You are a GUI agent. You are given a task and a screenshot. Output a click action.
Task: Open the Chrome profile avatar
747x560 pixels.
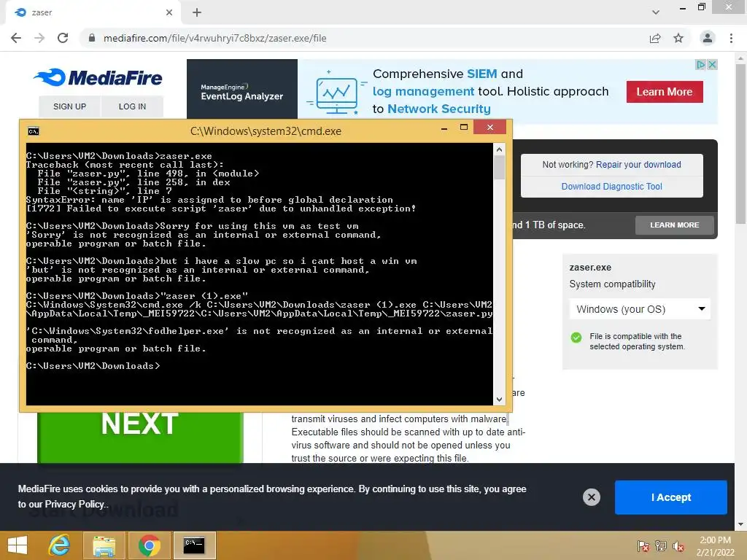pos(708,38)
